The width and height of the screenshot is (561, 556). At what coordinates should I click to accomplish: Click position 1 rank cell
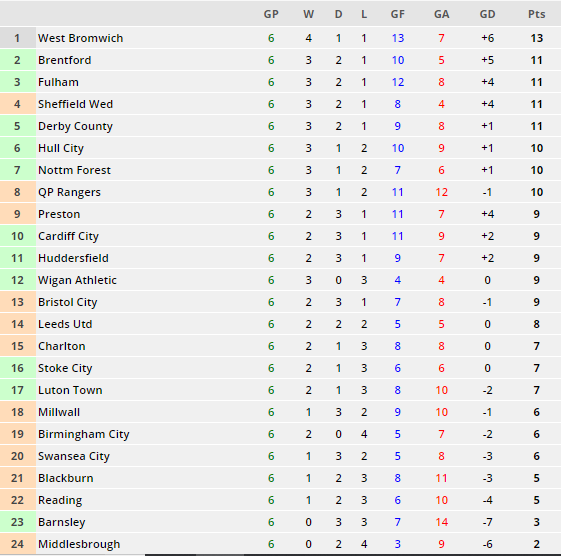pyautogui.click(x=18, y=38)
